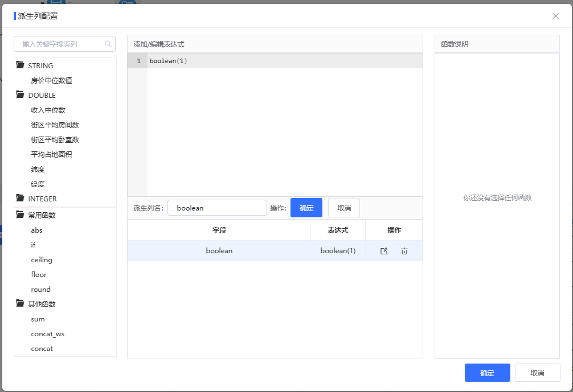This screenshot has width=573, height=392.
Task: Click the edit icon in boolean row
Action: (384, 251)
